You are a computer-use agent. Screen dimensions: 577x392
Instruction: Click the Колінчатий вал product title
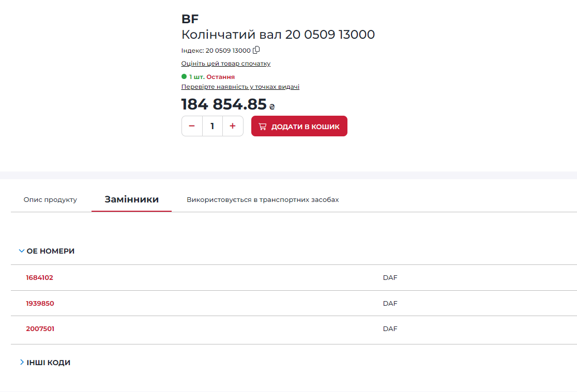(278, 35)
